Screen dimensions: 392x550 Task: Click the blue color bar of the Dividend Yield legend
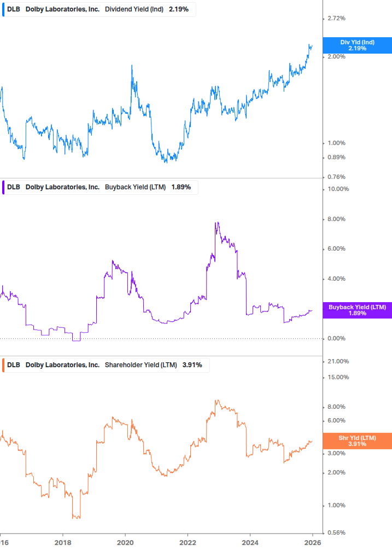(3, 9)
